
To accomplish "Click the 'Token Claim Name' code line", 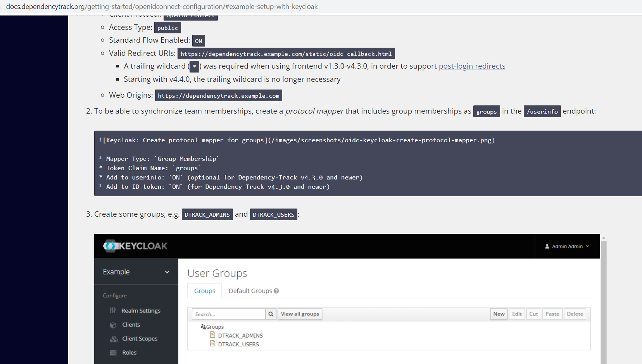I will tap(150, 168).
